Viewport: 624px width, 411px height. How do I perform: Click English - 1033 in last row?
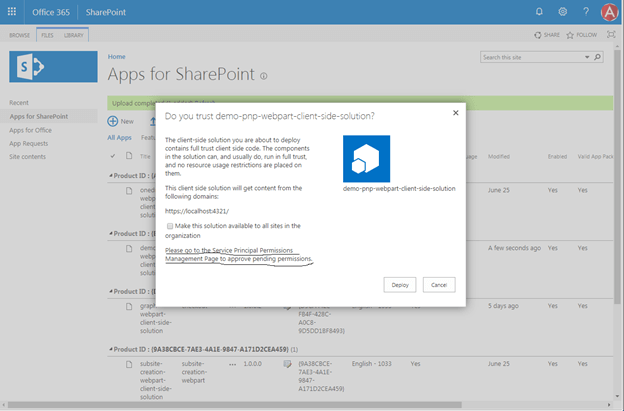tap(371, 364)
